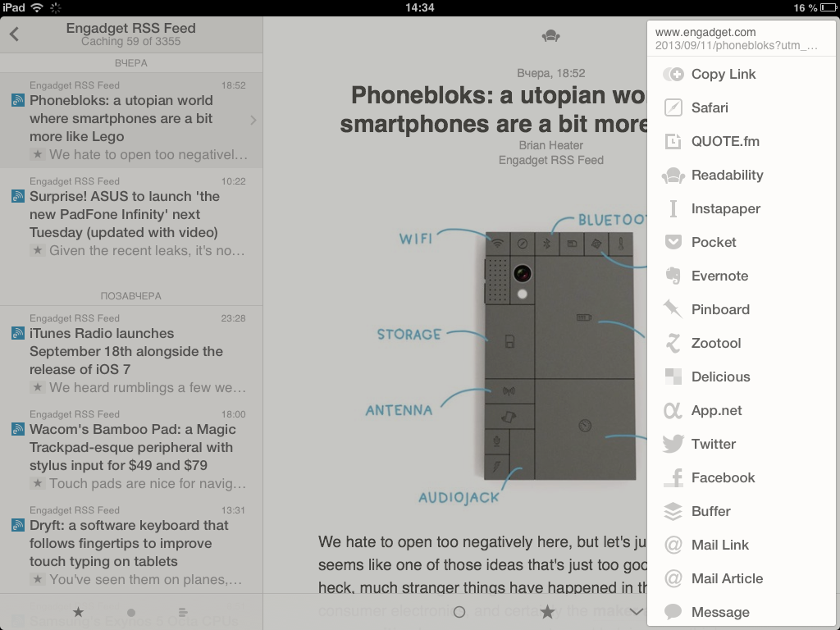Tap the Engadget RSS Feed title in header
840x630 pixels.
click(x=131, y=28)
